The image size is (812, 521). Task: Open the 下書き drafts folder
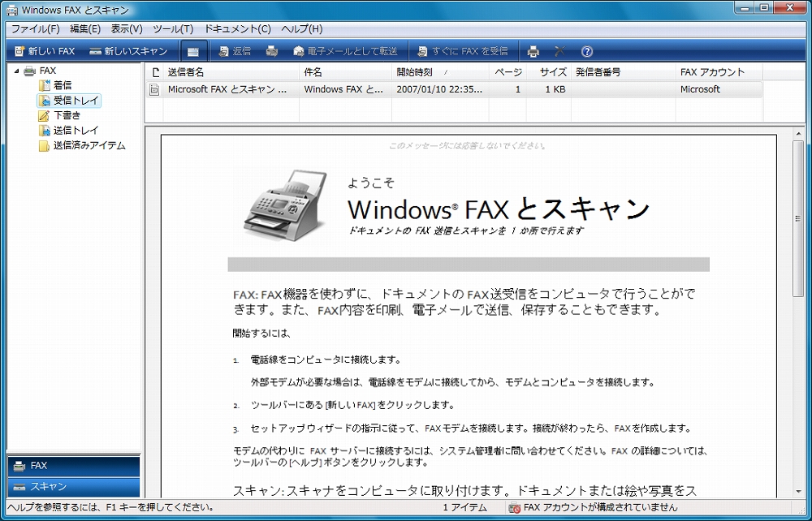[67, 115]
